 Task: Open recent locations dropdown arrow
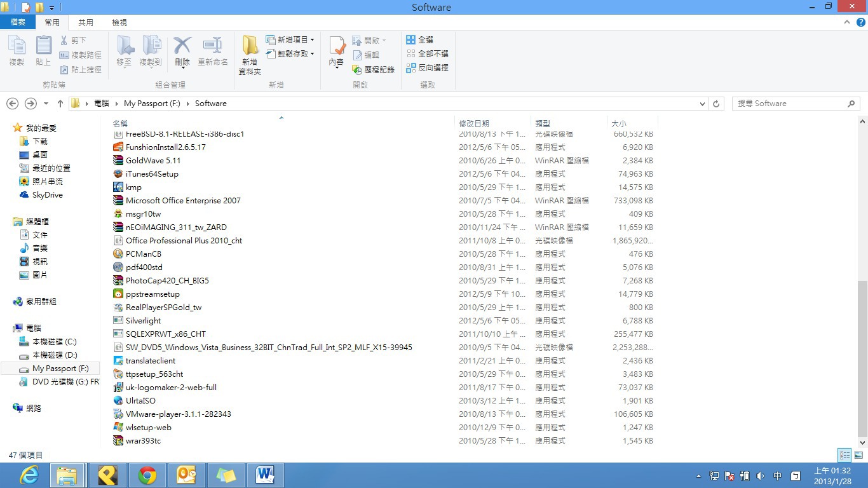coord(46,104)
